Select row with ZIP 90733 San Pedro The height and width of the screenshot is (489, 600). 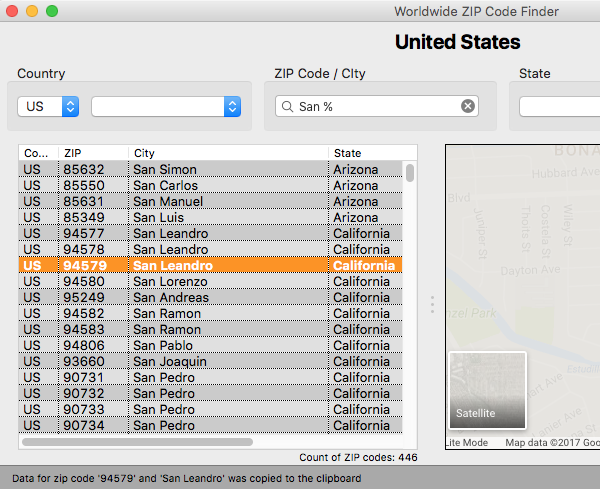click(210, 409)
